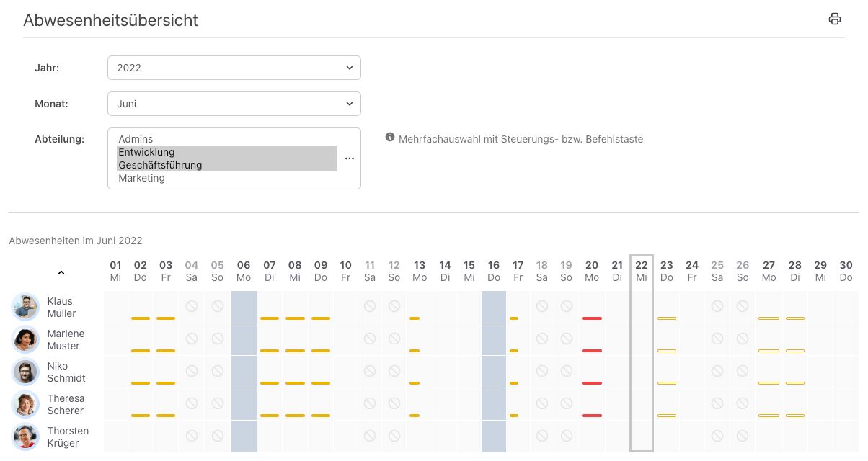This screenshot has width=868, height=461.
Task: Deselect Entwicklung in the Abteilung list
Action: pyautogui.click(x=146, y=152)
